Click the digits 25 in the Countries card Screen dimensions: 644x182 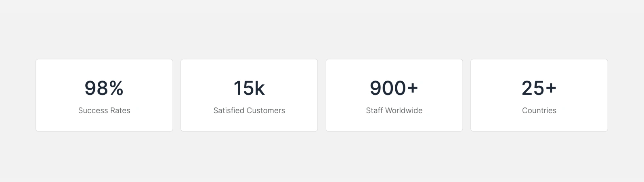533,88
